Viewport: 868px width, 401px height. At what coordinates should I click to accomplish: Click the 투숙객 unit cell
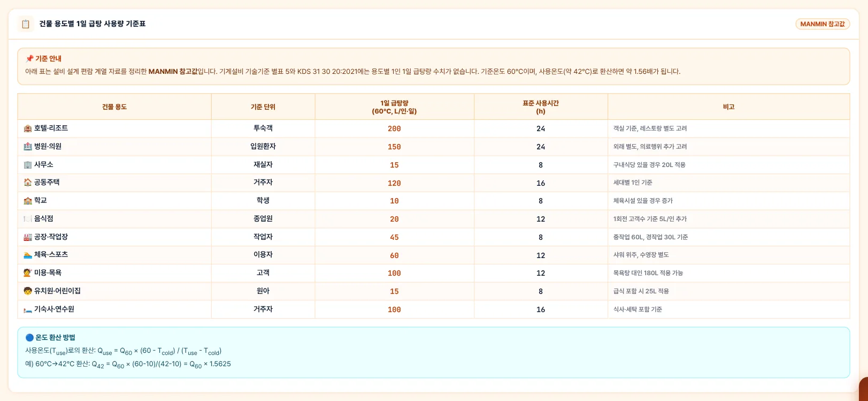click(263, 128)
